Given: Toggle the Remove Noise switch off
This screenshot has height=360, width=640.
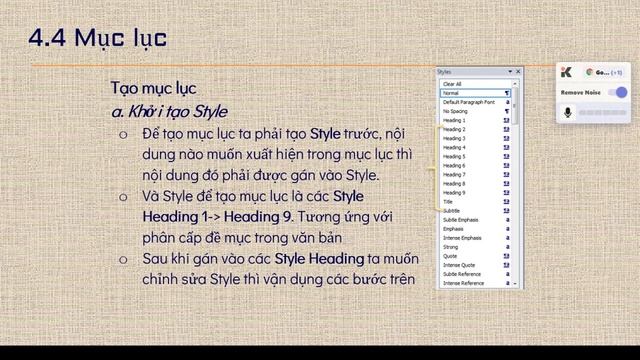Looking at the screenshot, I should pos(618,92).
